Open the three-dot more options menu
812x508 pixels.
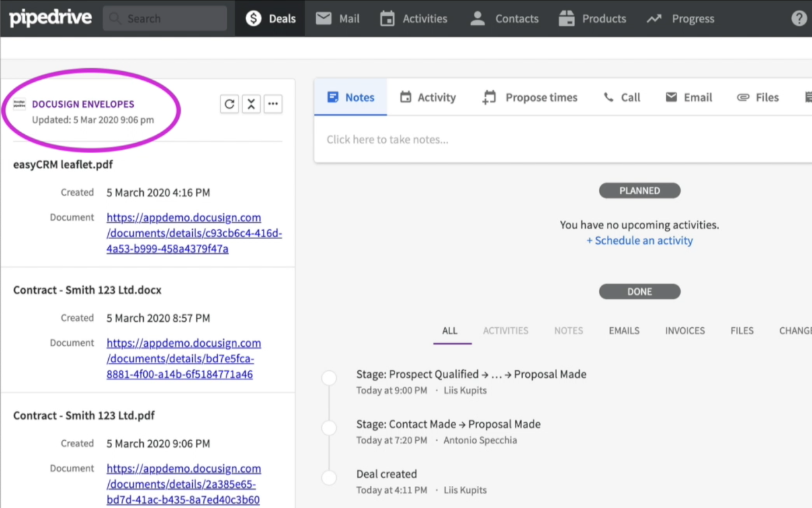pos(273,104)
